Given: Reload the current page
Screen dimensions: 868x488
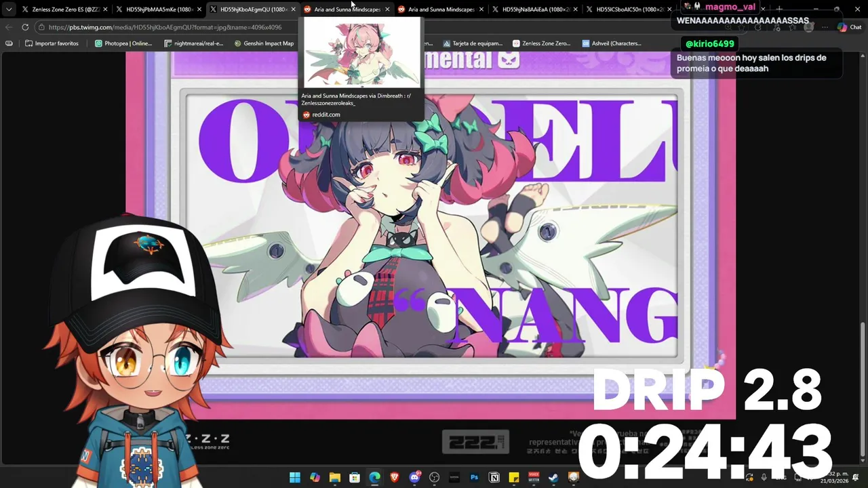Looking at the screenshot, I should [x=25, y=27].
